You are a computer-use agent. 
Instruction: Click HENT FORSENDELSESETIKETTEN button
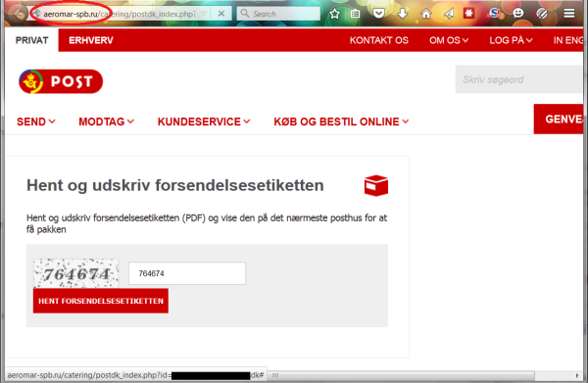tap(101, 301)
